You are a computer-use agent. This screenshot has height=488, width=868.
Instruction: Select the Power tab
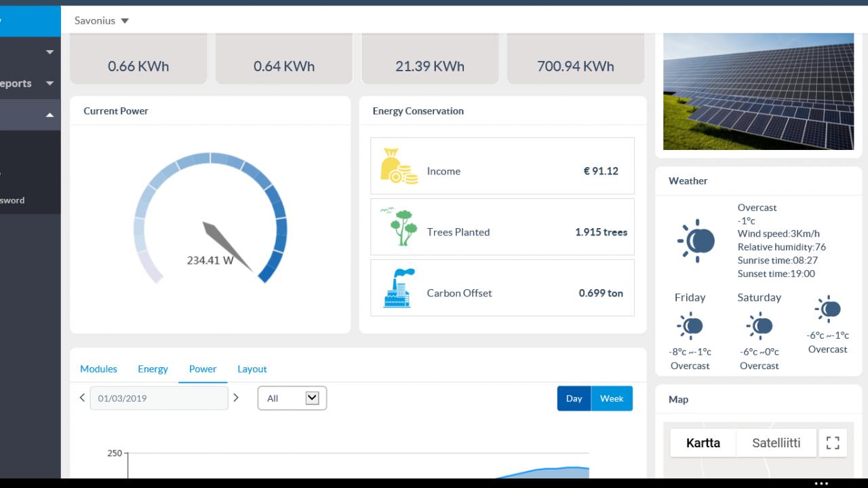(x=203, y=369)
